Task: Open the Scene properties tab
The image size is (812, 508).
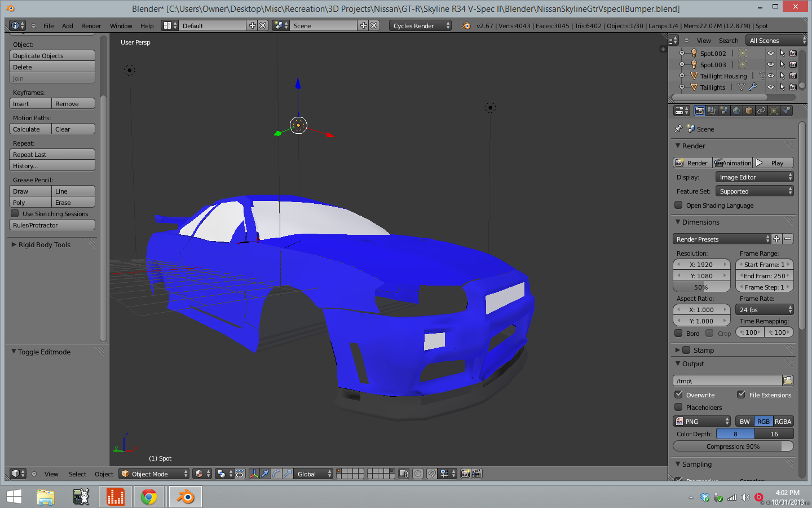Action: tap(724, 111)
